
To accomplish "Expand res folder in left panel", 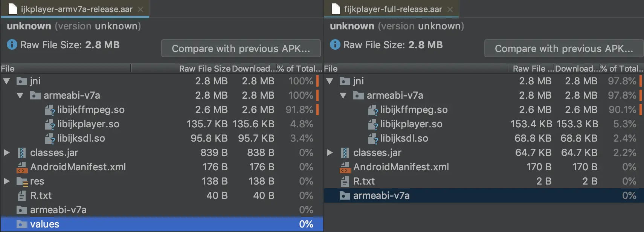I will coord(6,181).
